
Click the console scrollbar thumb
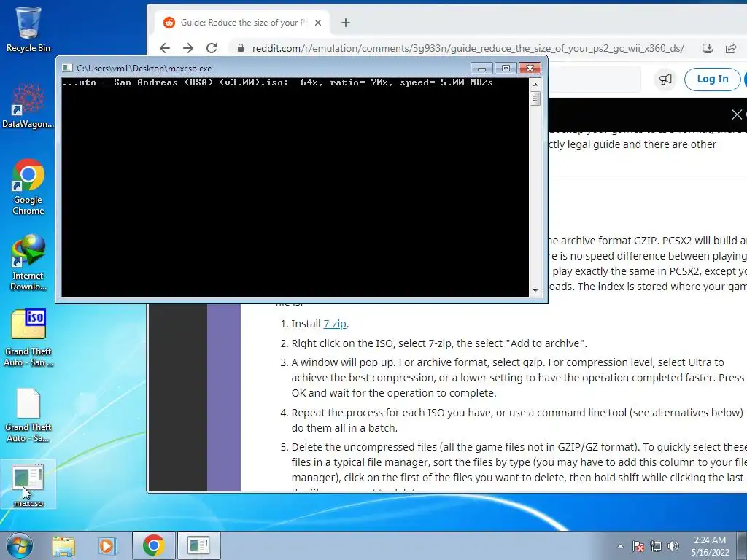click(x=535, y=98)
